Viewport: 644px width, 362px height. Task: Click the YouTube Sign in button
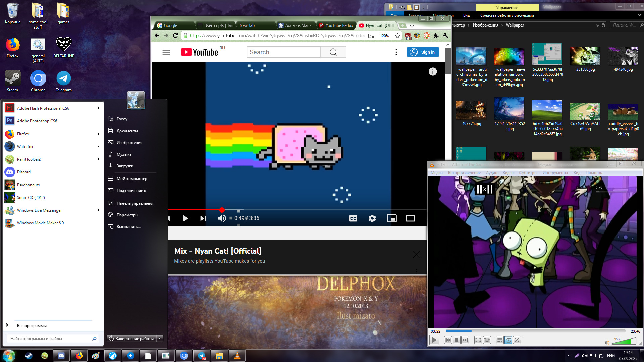pyautogui.click(x=423, y=52)
